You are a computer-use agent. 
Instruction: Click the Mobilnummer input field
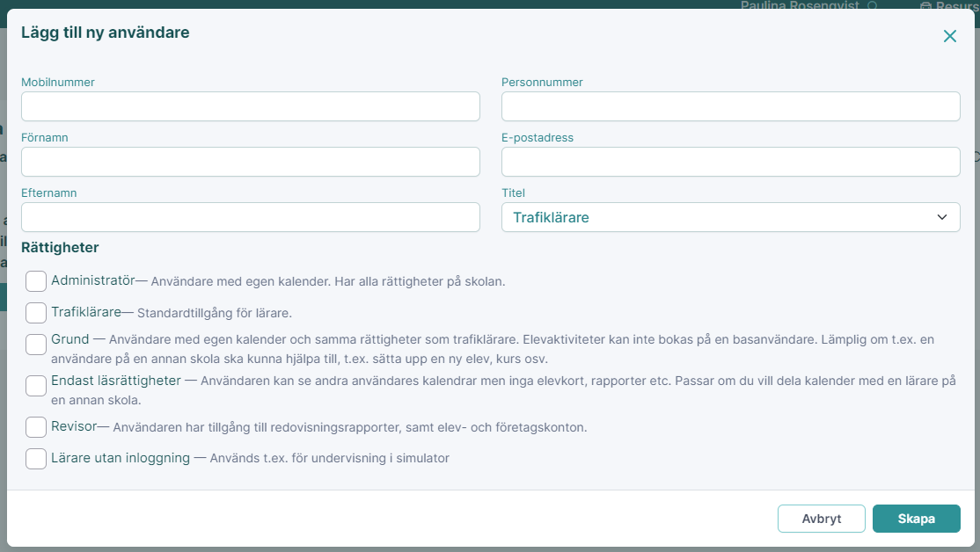tap(251, 106)
